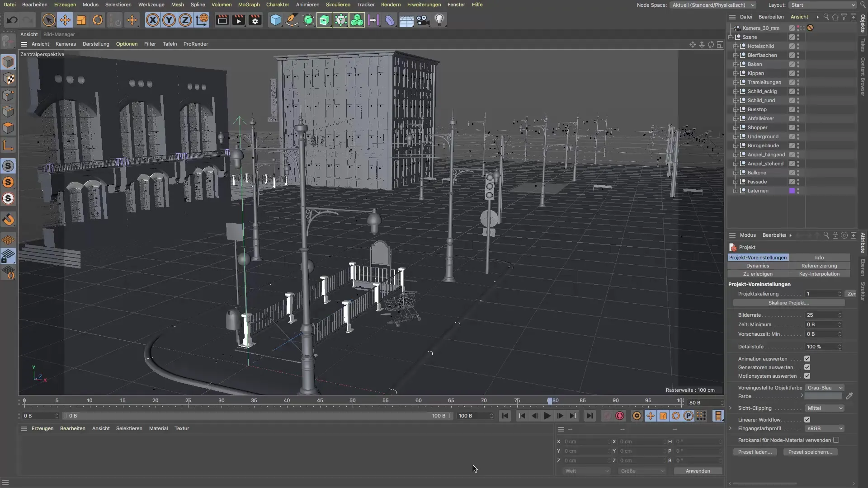
Task: Add a Cube primitive object
Action: 276,20
